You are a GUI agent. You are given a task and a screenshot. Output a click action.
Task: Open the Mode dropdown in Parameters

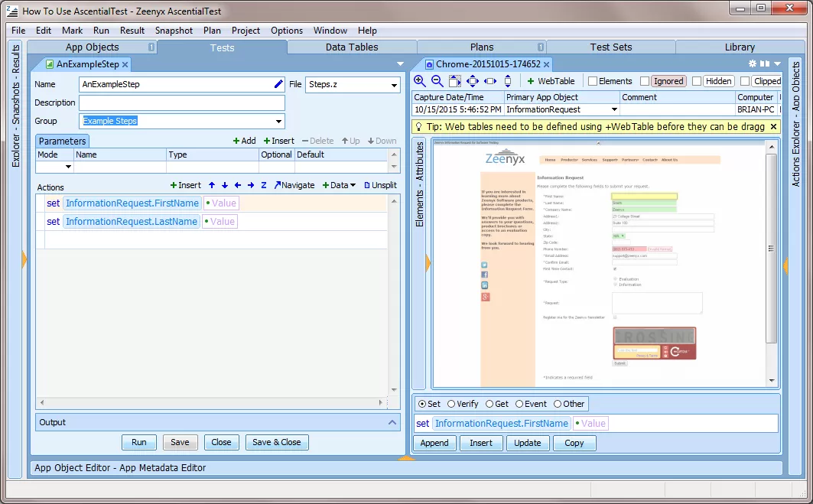pyautogui.click(x=68, y=167)
